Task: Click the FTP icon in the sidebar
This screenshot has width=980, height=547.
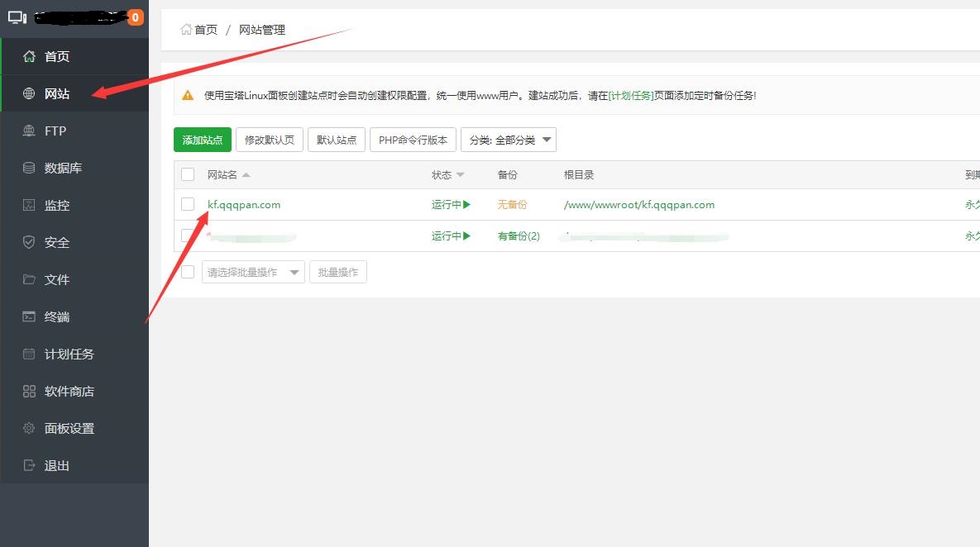Action: (30, 131)
